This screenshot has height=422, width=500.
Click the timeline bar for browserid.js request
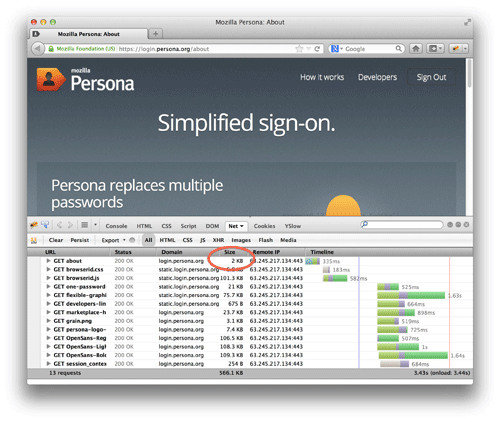[335, 278]
